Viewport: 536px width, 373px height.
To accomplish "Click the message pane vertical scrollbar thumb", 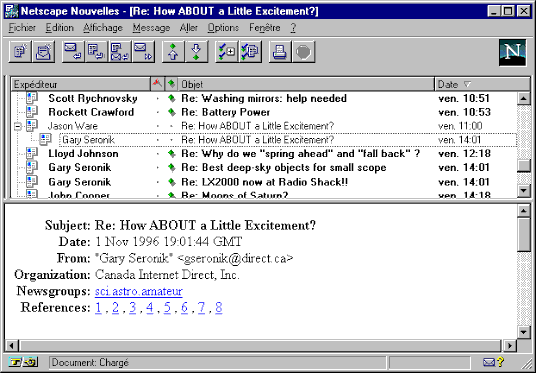I will coord(524,235).
